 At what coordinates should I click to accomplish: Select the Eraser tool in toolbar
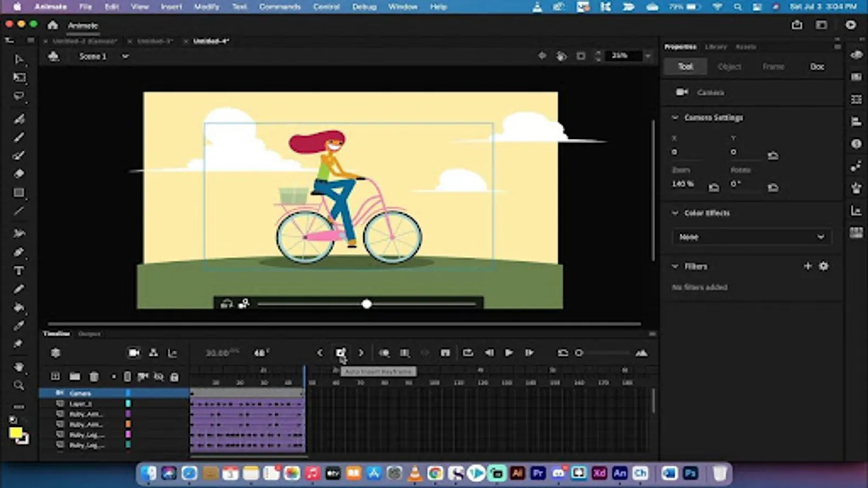coord(19,174)
